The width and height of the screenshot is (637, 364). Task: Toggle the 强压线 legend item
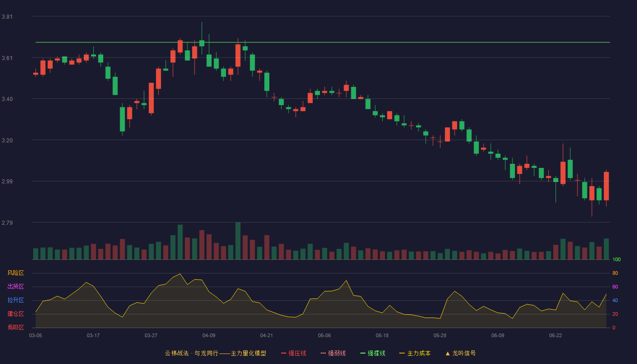point(293,353)
